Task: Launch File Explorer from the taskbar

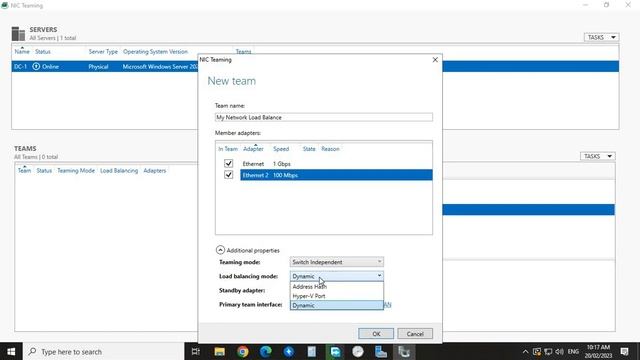Action: point(219,351)
